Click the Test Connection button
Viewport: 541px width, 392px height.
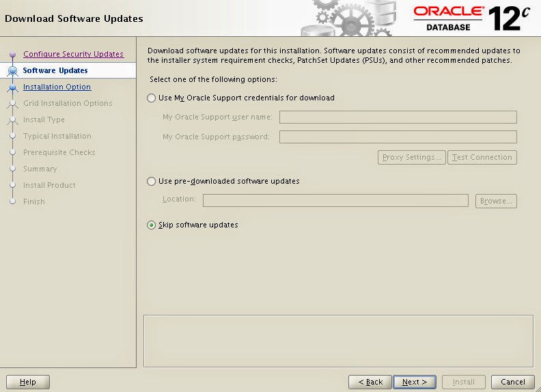pyautogui.click(x=482, y=157)
